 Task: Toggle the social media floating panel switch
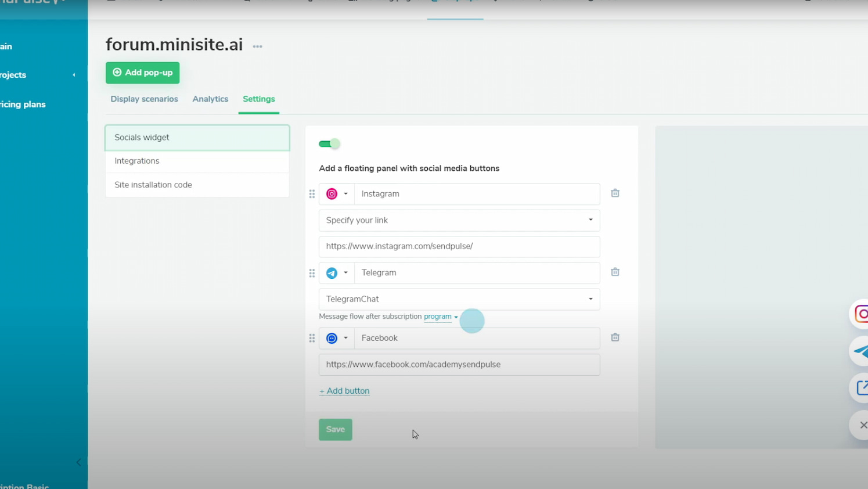point(329,143)
